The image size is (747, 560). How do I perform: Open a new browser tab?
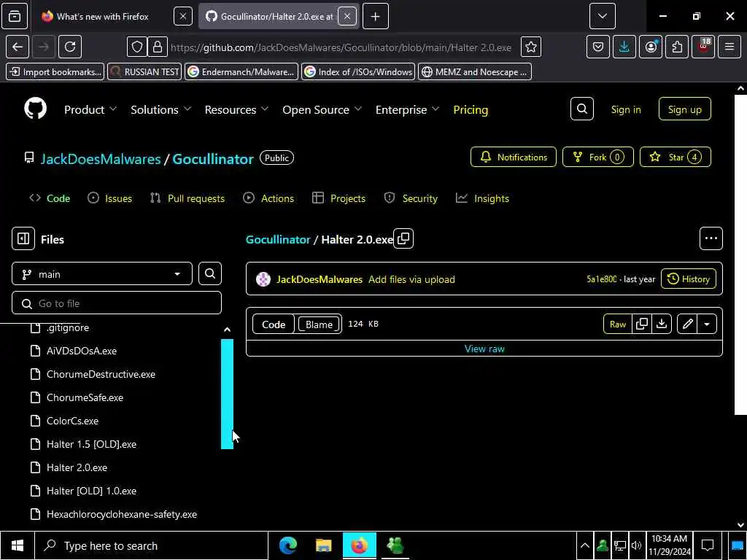(376, 16)
